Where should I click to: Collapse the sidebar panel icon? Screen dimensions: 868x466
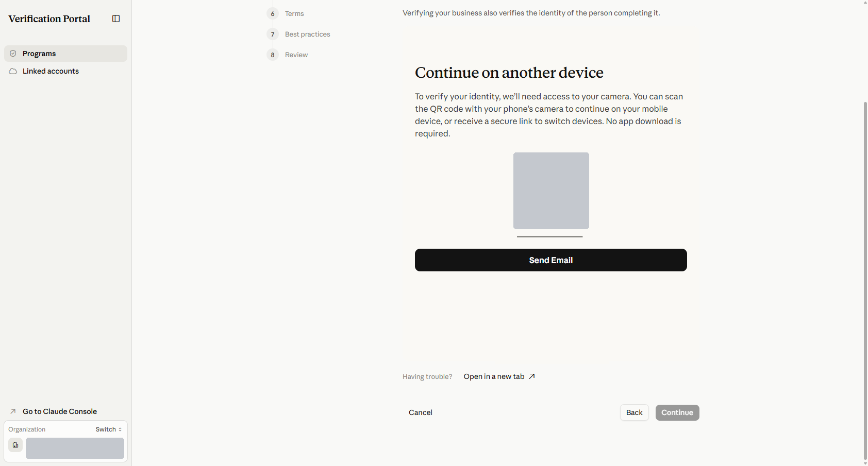tap(116, 19)
